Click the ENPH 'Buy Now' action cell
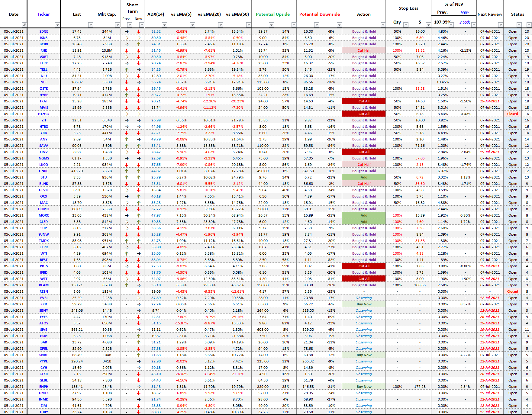The height and width of the screenshot is (415, 532). [364, 387]
